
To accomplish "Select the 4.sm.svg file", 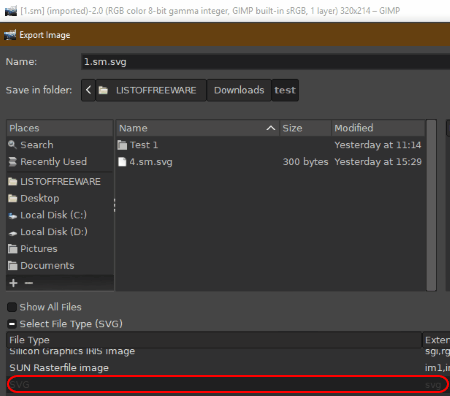I will pos(270,162).
